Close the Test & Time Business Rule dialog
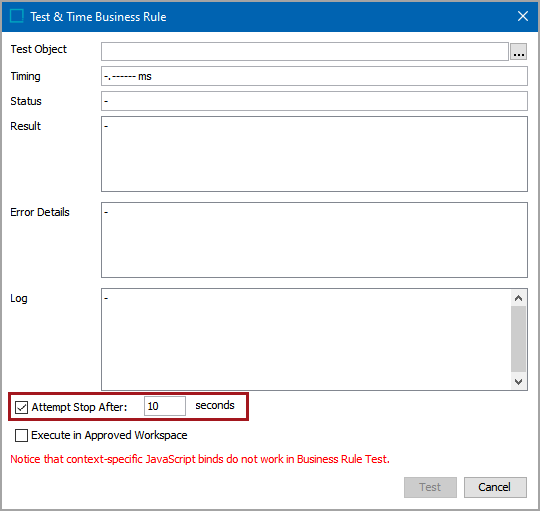 click(x=523, y=16)
